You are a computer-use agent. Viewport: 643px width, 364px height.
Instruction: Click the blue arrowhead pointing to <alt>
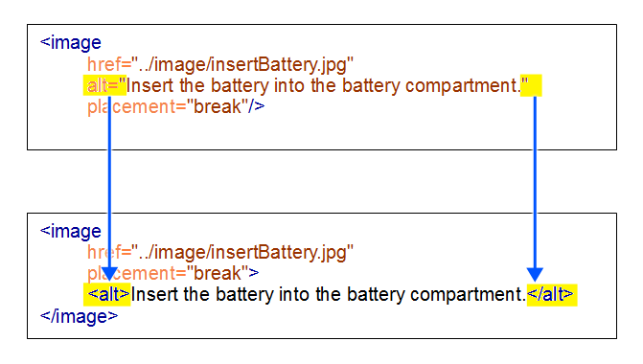tap(109, 273)
